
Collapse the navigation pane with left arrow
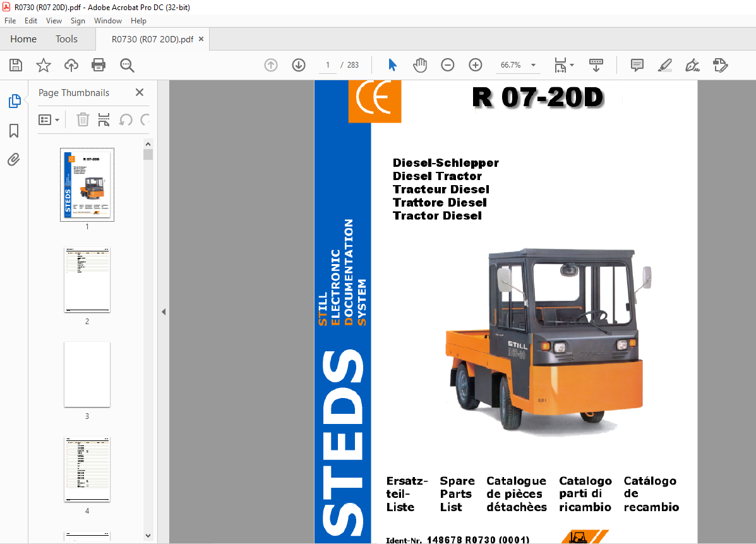(164, 312)
